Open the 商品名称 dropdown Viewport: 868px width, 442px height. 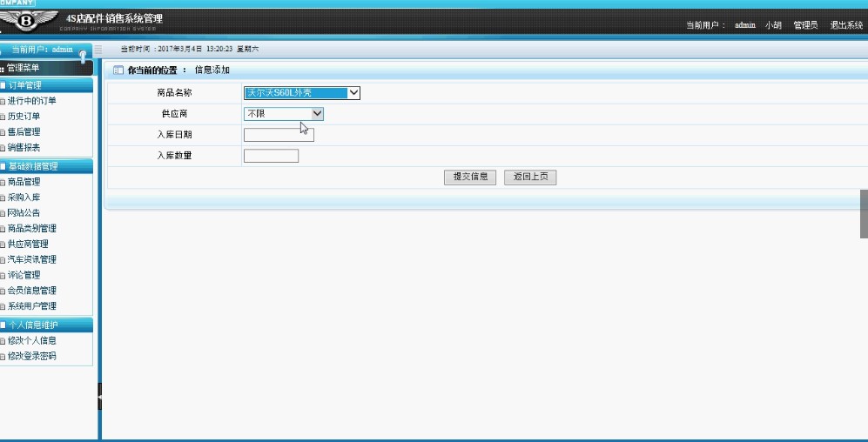pos(302,93)
